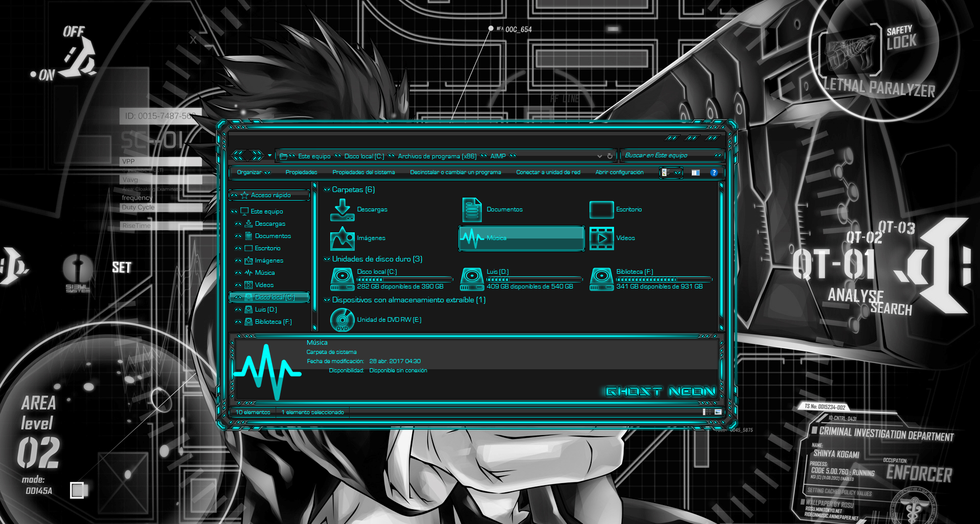Collapse the Carpetas (6) group
This screenshot has width=980, height=524.
coord(327,190)
